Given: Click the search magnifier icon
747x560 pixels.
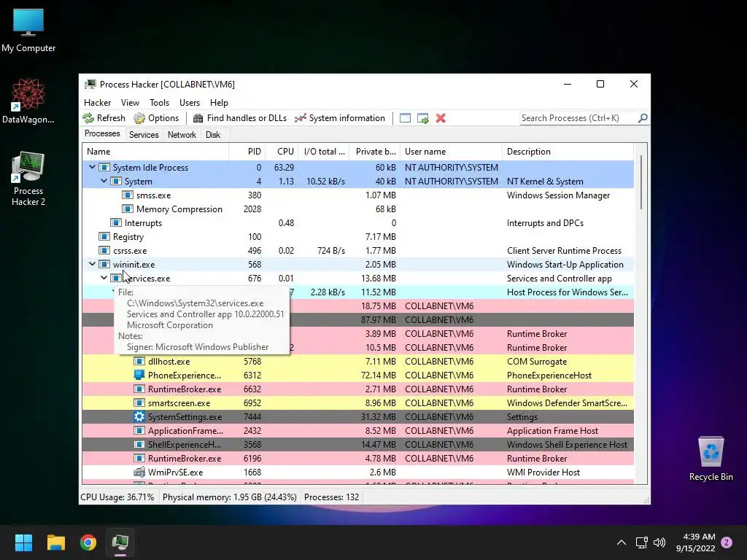Looking at the screenshot, I should coord(643,117).
